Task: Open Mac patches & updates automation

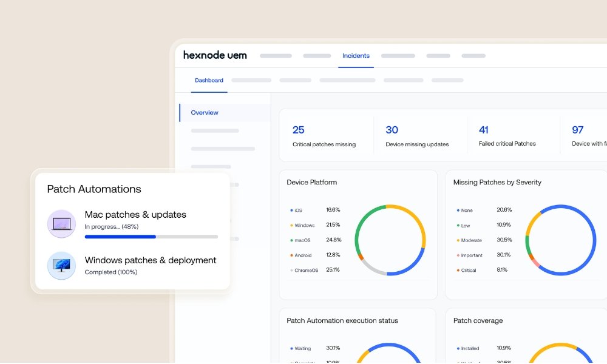Action: tap(135, 215)
